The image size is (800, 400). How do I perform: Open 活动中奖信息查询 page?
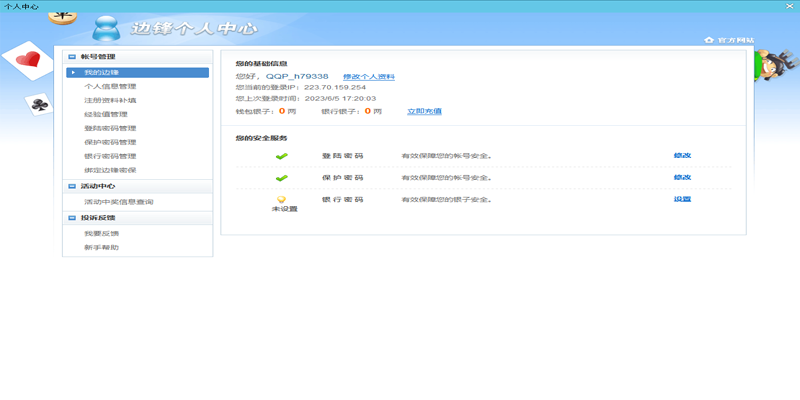[x=119, y=202]
